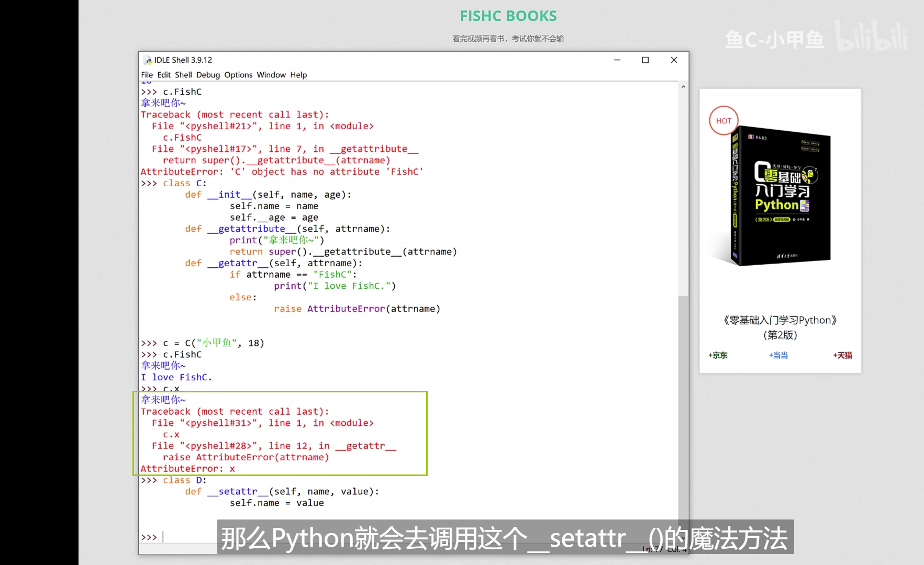Image resolution: width=924 pixels, height=565 pixels.
Task: Click the FISHC BOOKS heading
Action: 508,16
